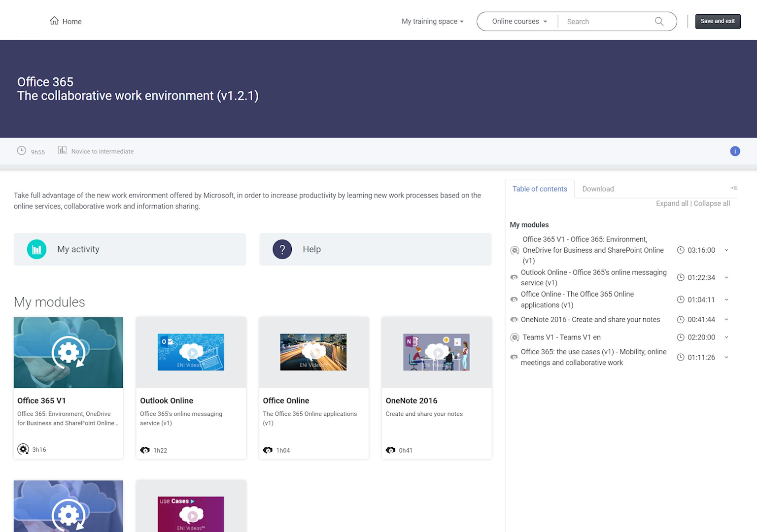The image size is (757, 532).
Task: Open the use Cases video thumbnail
Action: click(191, 514)
